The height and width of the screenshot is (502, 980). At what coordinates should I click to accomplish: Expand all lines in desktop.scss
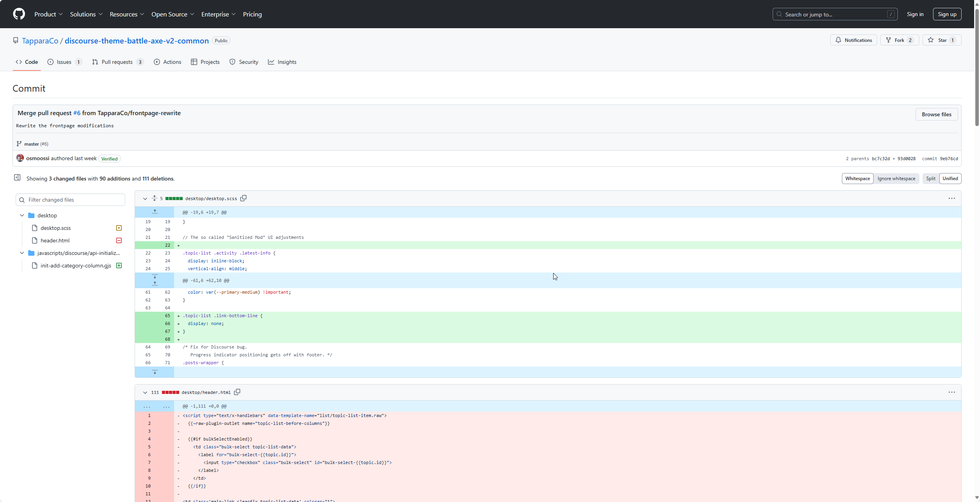[x=155, y=198]
